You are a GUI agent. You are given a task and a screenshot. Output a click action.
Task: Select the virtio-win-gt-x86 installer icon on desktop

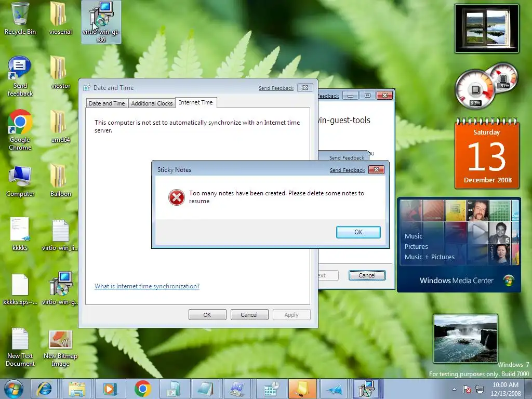coord(101,22)
